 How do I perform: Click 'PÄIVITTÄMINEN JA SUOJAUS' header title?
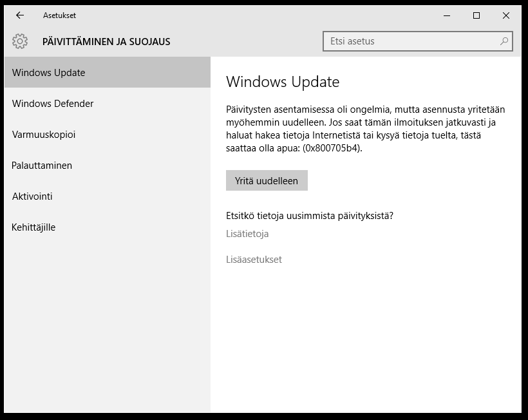[106, 41]
